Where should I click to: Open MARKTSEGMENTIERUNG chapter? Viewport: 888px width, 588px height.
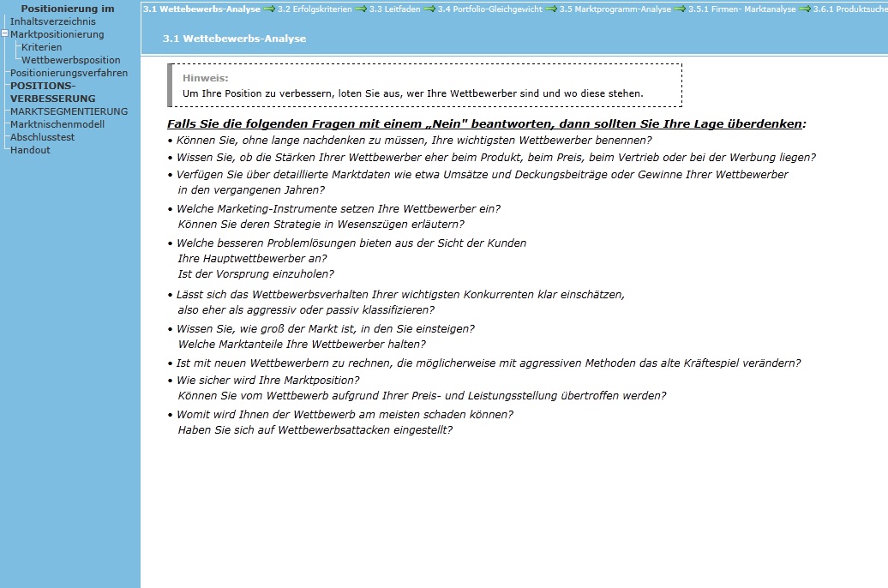69,111
